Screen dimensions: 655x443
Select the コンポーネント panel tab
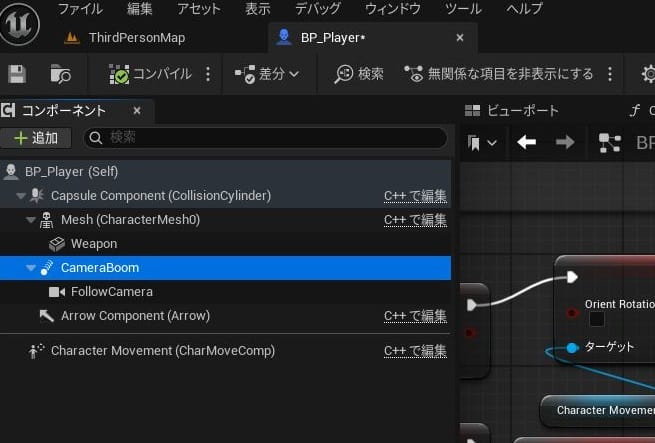(63, 111)
